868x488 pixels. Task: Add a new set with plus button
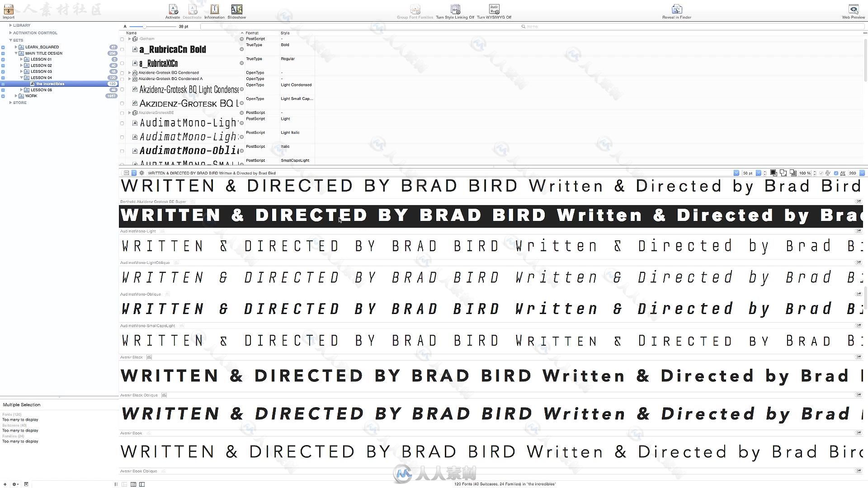coord(5,484)
